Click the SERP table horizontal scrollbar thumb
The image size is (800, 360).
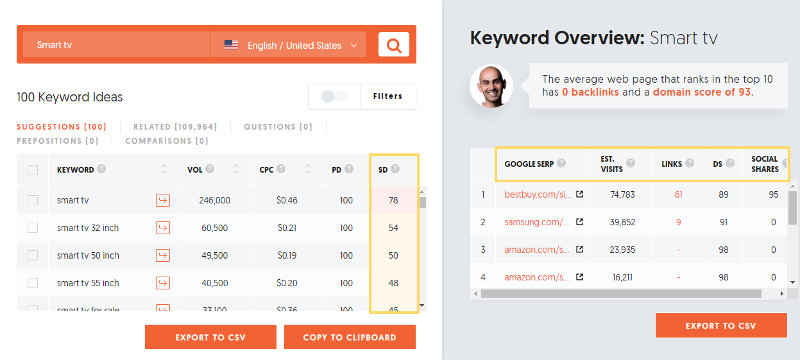click(x=621, y=294)
